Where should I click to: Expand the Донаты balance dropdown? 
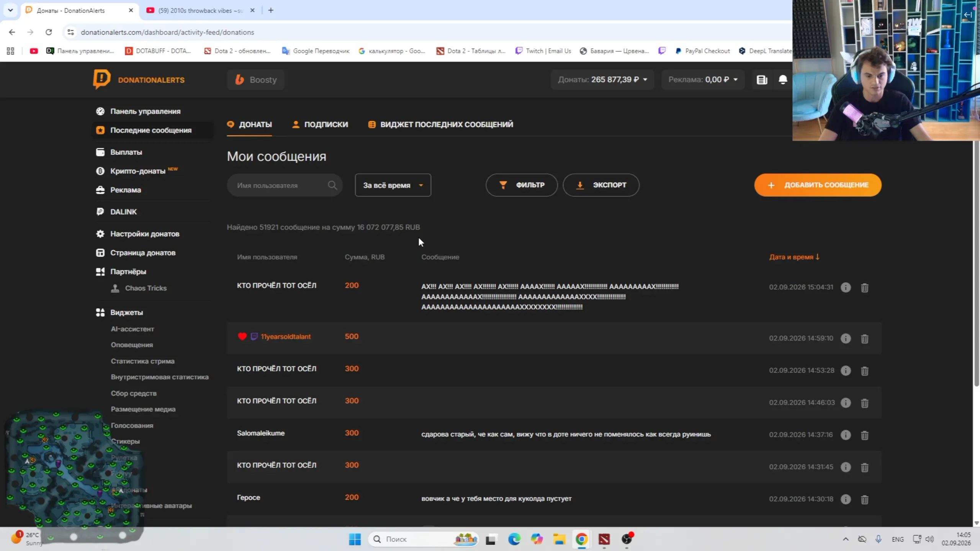tap(602, 80)
